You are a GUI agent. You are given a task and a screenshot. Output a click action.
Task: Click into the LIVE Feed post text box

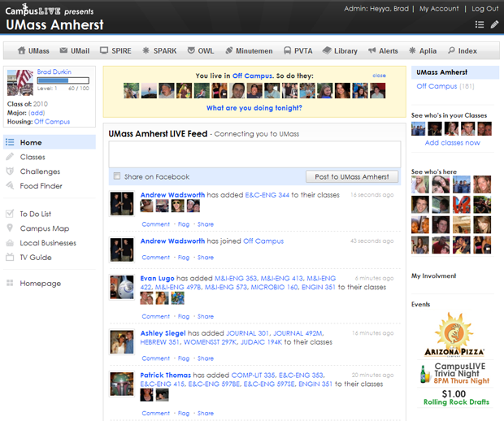pyautogui.click(x=254, y=154)
